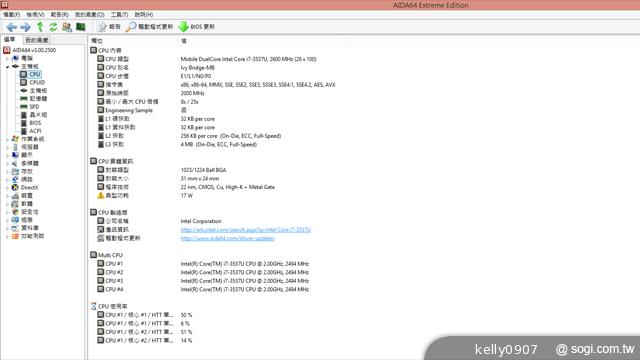Image resolution: width=640 pixels, height=360 pixels.
Task: Click the 作業系統 Windows flag icon in tree
Action: coord(15,139)
